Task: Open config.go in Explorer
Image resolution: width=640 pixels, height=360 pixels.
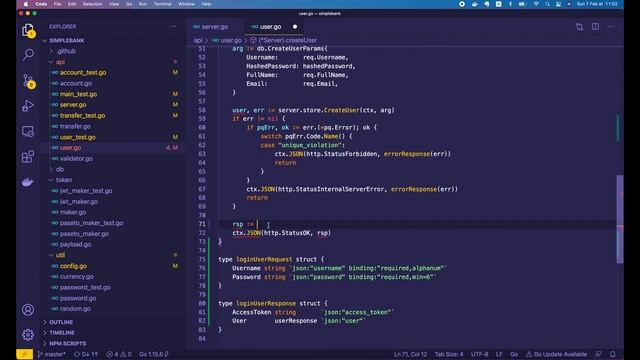Action: click(x=73, y=266)
